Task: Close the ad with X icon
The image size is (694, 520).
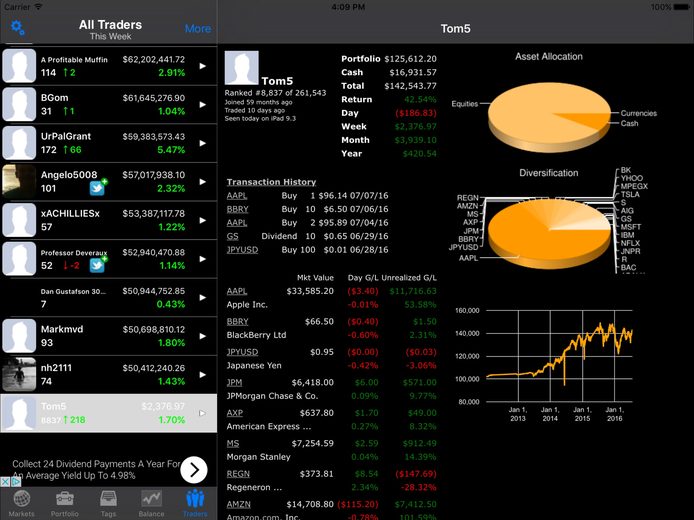Action: (x=5, y=481)
